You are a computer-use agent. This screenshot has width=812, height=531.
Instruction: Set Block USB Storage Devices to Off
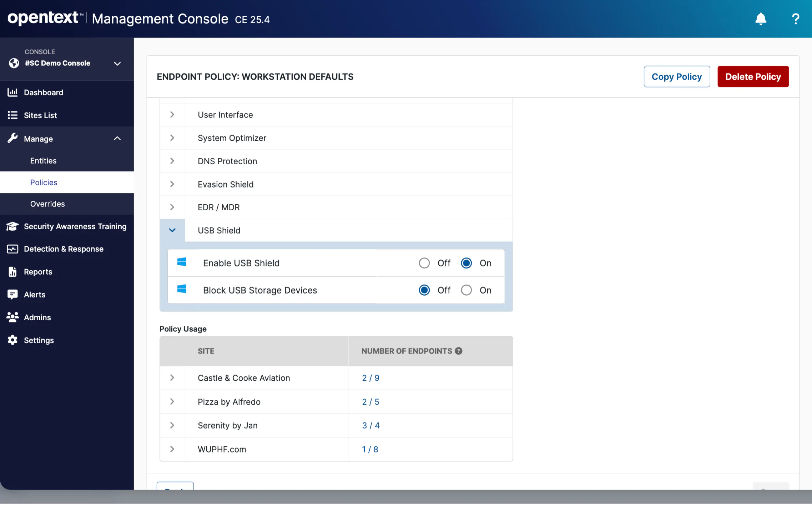click(424, 290)
